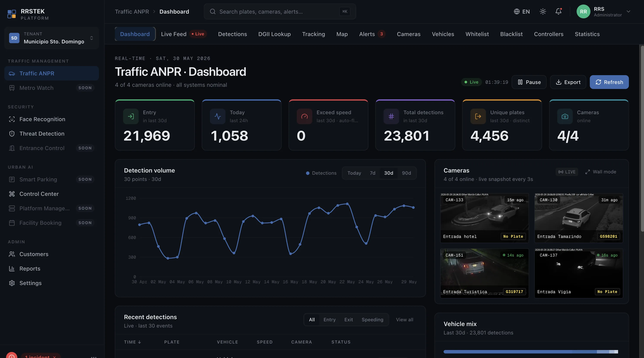Click the RRSTEK platform logo icon
Screen dimensions: 644x358
click(11, 14)
